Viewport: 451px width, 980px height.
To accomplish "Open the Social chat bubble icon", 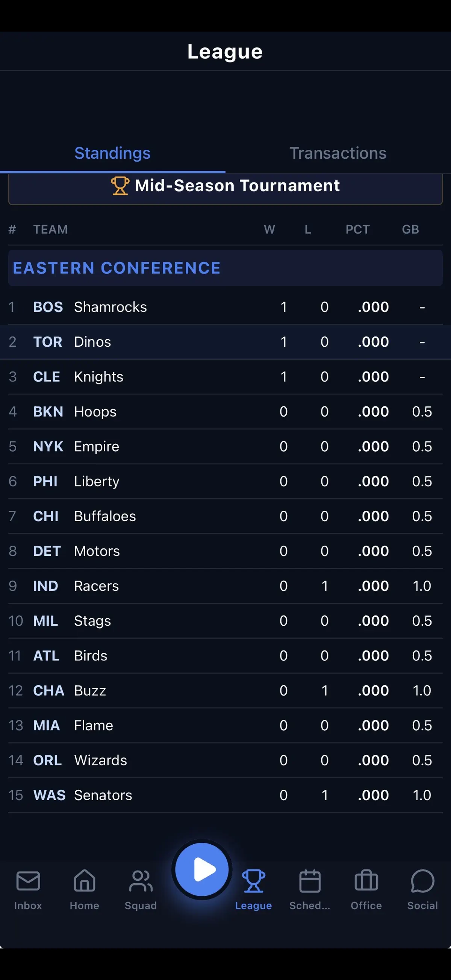I will pyautogui.click(x=422, y=881).
